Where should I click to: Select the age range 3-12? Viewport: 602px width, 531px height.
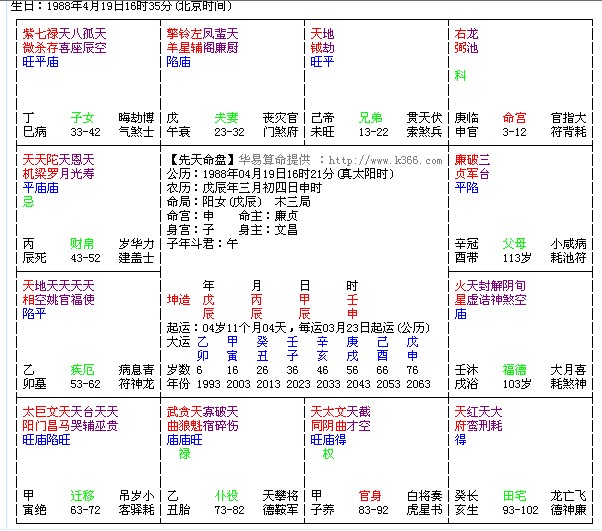[514, 132]
